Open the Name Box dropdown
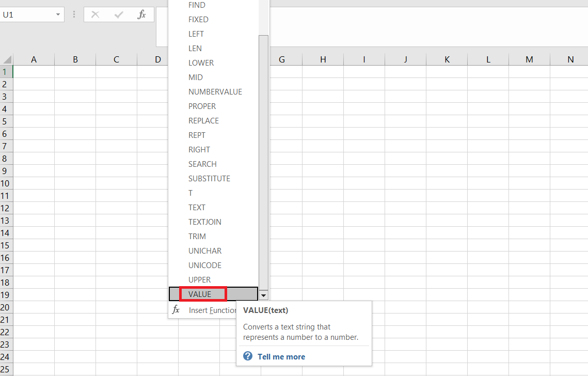Screen dimensions: 588x376 [x=57, y=14]
